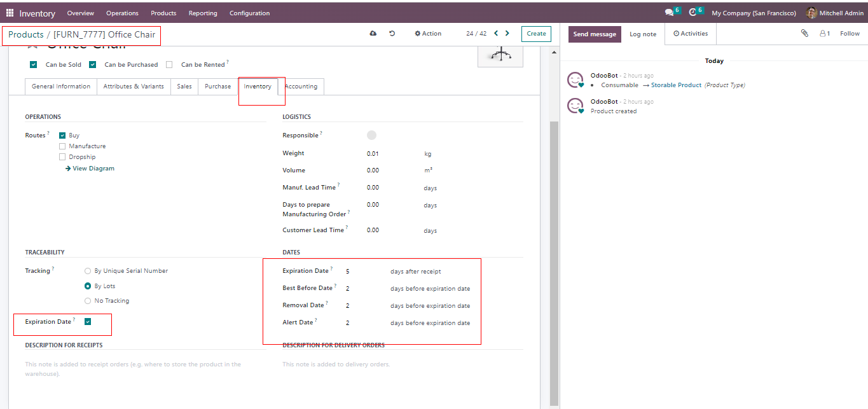868x409 pixels.
Task: Open the conversations messages icon
Action: click(669, 12)
